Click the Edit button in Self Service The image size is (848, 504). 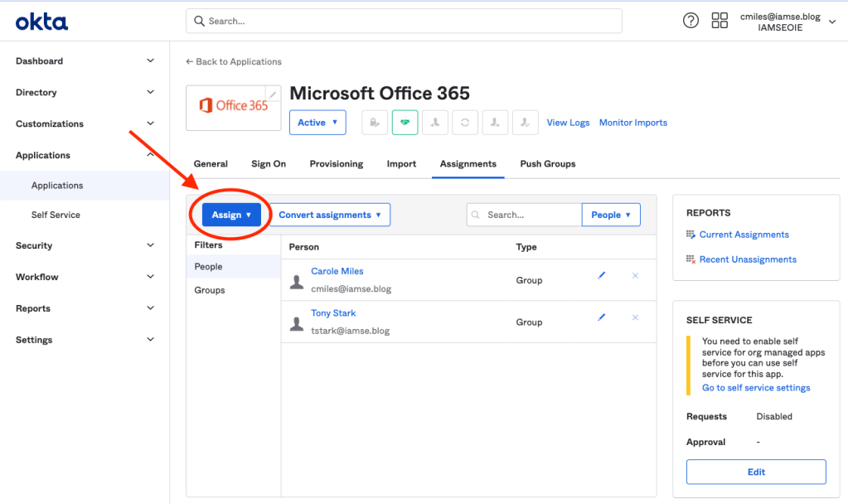[x=755, y=472]
